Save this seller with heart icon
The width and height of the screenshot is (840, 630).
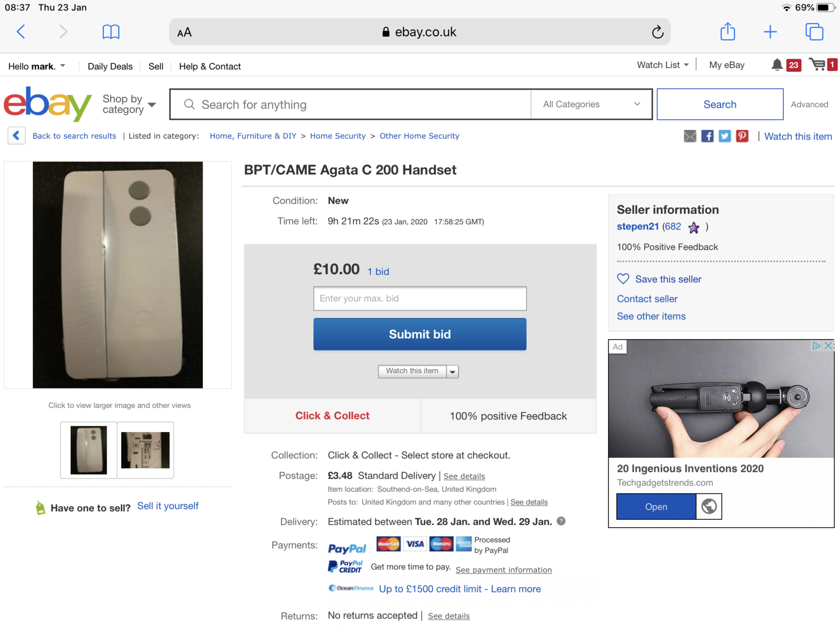[x=623, y=279]
